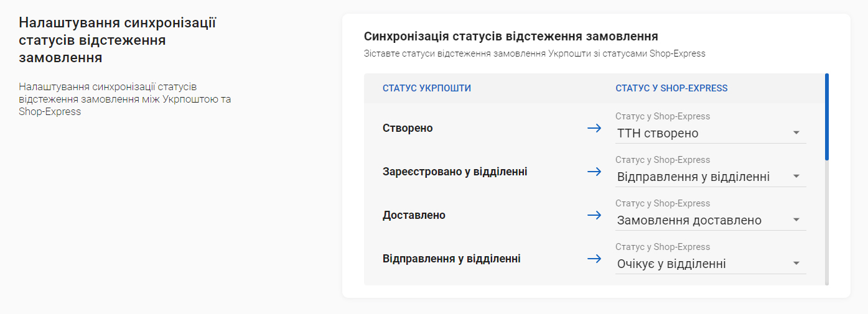Click the scrollbar track below the thumb
The width and height of the screenshot is (868, 314).
(x=827, y=223)
